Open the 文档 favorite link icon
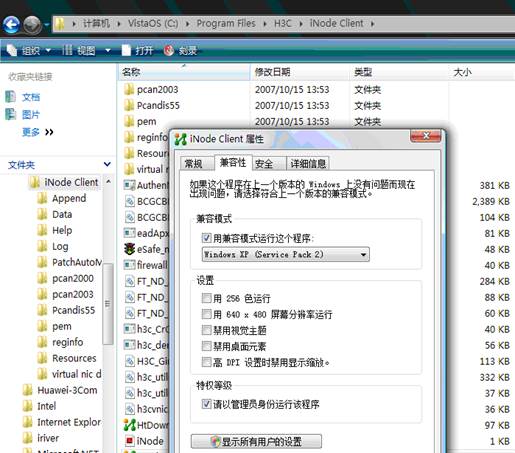 click(x=11, y=97)
